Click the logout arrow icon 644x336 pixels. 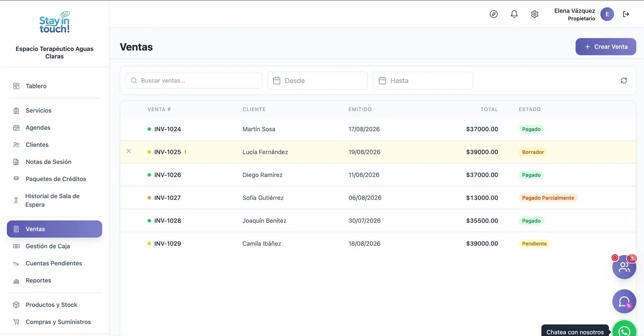pos(626,14)
